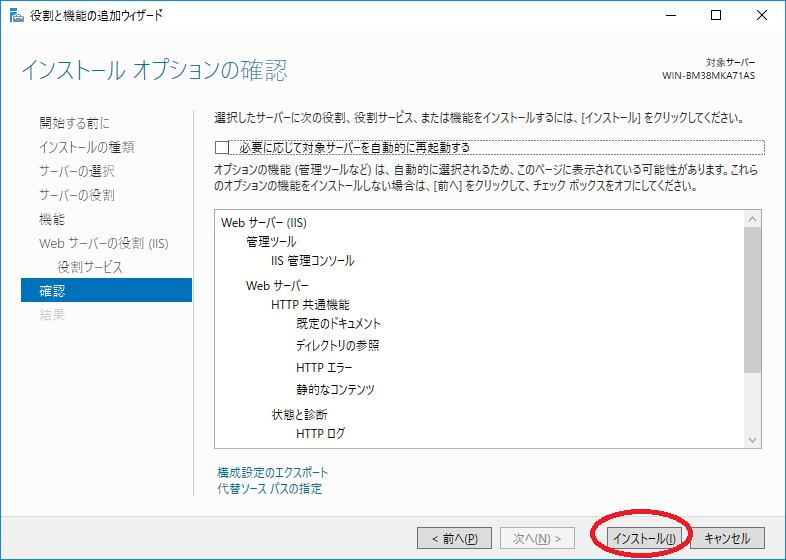Image resolution: width=786 pixels, height=560 pixels.
Task: Click the インストール button
Action: point(644,538)
